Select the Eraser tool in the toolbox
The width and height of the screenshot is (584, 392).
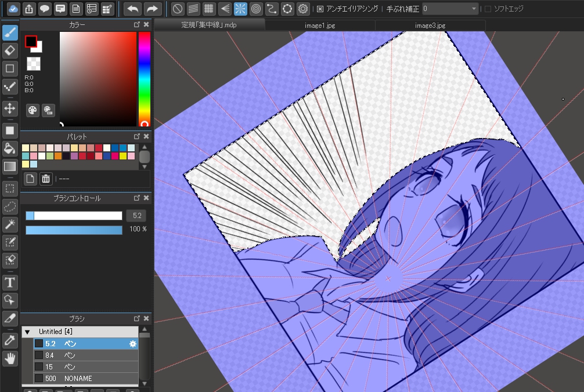tap(9, 50)
